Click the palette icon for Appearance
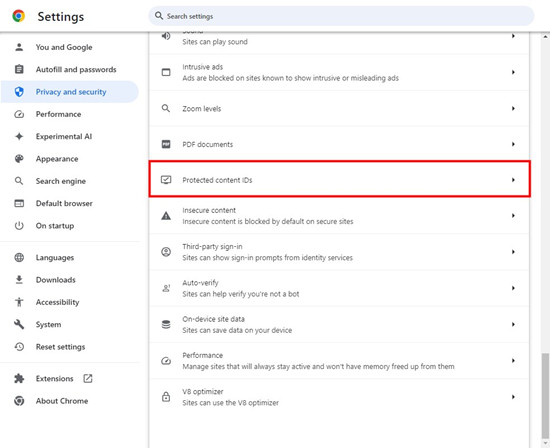This screenshot has width=550, height=448. [x=19, y=159]
